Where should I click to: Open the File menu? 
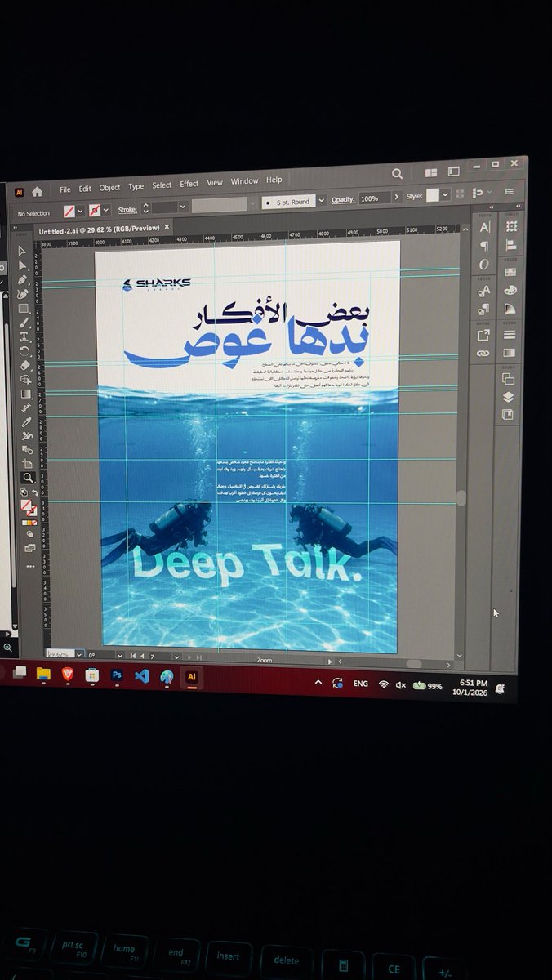(x=65, y=189)
